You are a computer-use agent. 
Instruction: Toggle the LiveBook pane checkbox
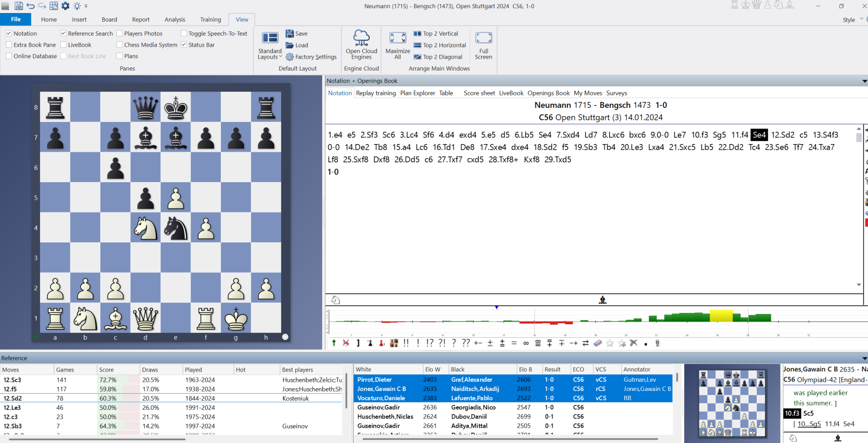point(63,45)
